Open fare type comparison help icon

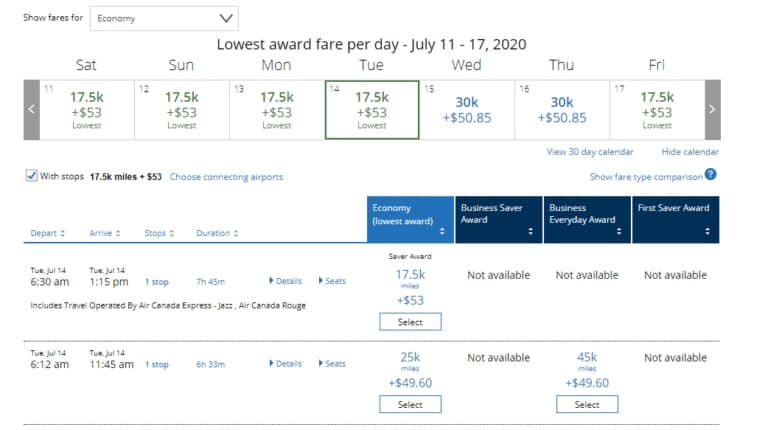coord(710,174)
